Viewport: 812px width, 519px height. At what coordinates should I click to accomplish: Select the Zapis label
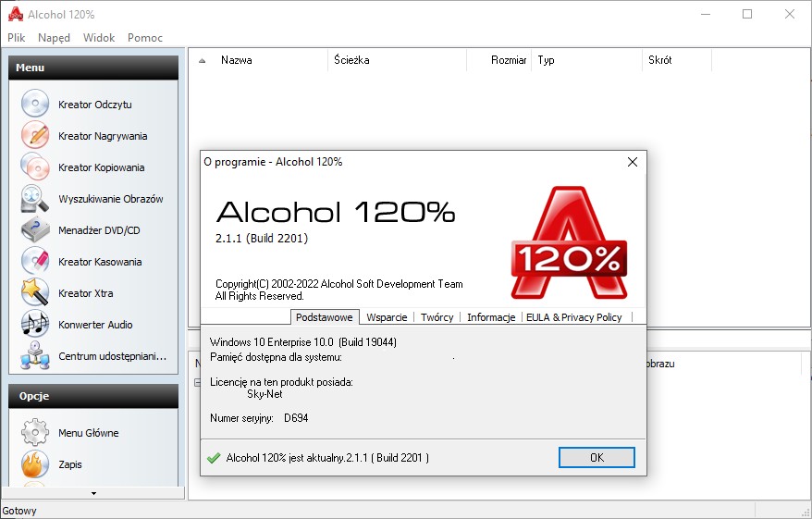coord(70,464)
